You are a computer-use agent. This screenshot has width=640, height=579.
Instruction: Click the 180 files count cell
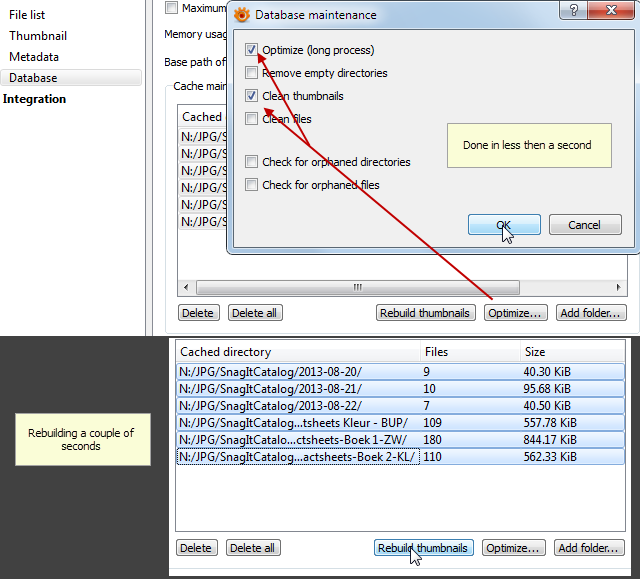[432, 440]
